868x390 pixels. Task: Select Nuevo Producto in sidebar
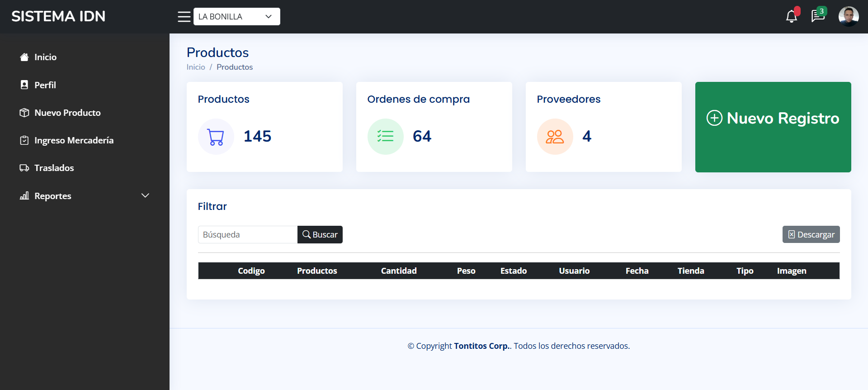tap(67, 113)
